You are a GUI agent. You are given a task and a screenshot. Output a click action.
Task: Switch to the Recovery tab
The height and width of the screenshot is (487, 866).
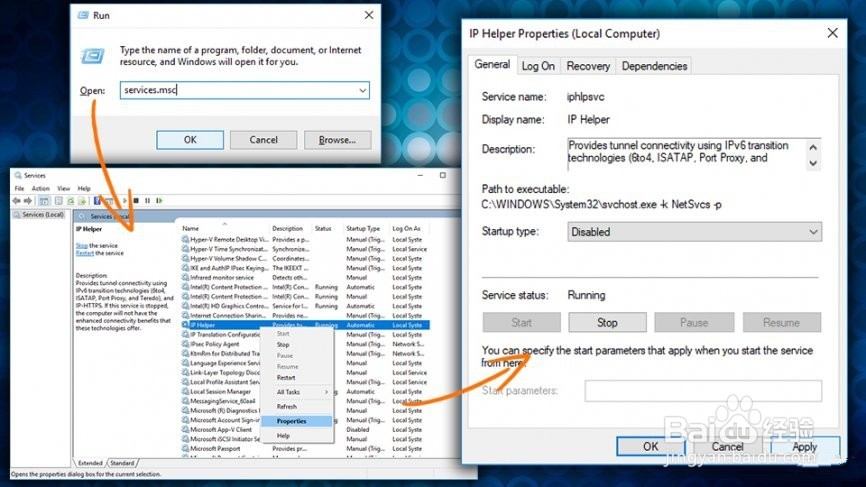(588, 66)
